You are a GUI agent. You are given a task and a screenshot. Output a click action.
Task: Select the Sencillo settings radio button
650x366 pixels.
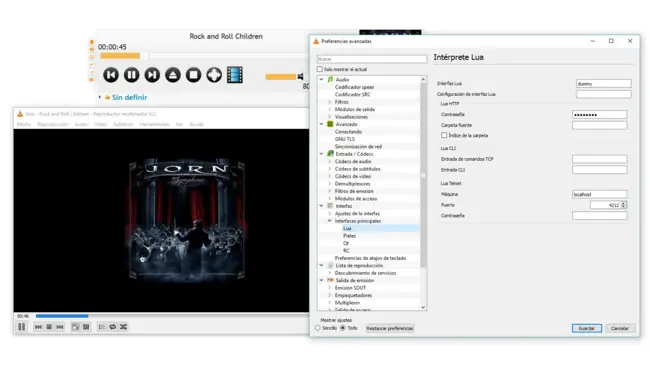[318, 328]
